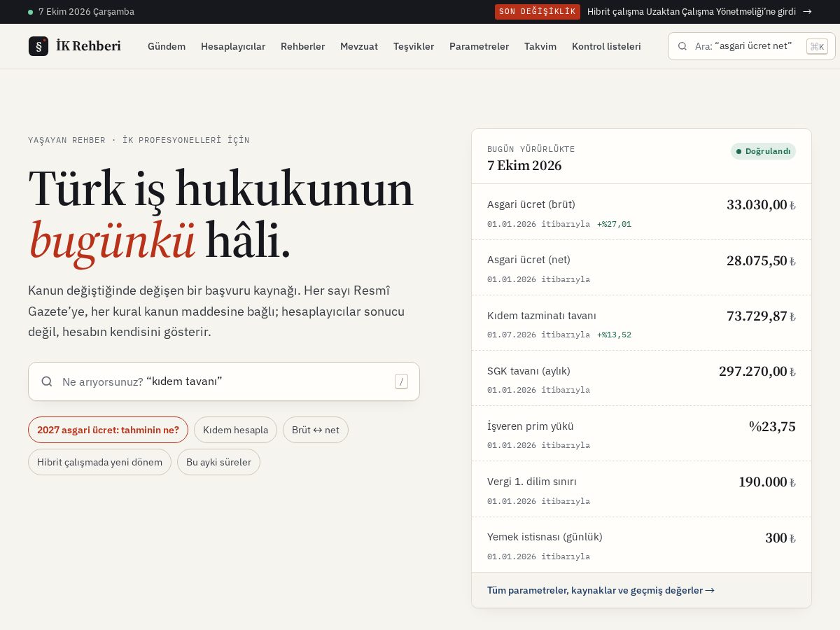
Task: Click the BUGÜN YÜRÜRLÜKTE caption
Action: [531, 149]
